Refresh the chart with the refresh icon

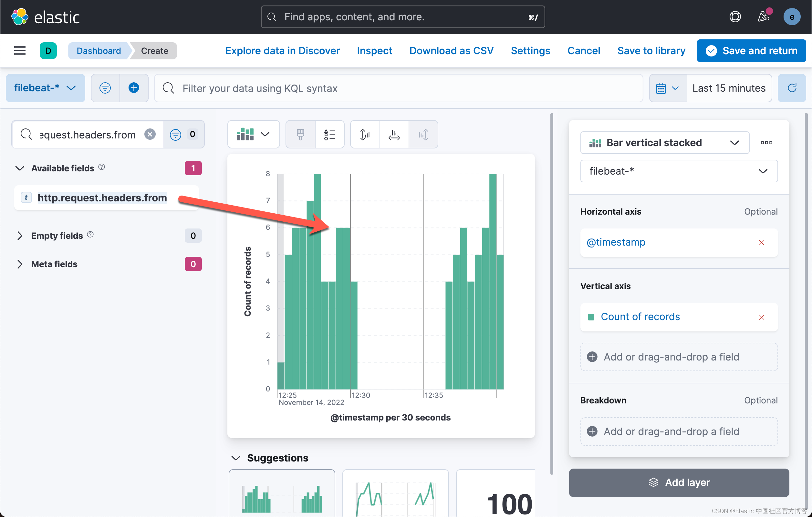(x=792, y=88)
